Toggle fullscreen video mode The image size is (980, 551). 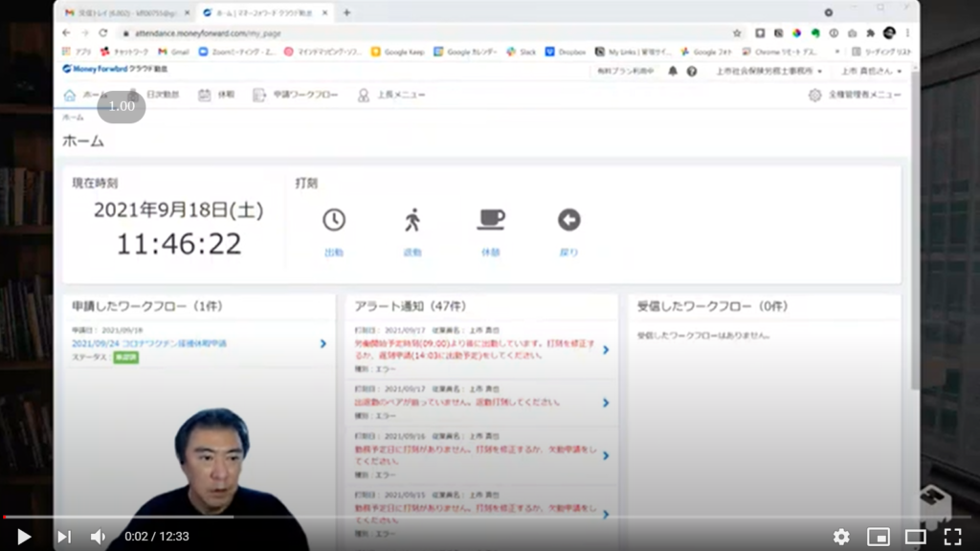tap(952, 537)
